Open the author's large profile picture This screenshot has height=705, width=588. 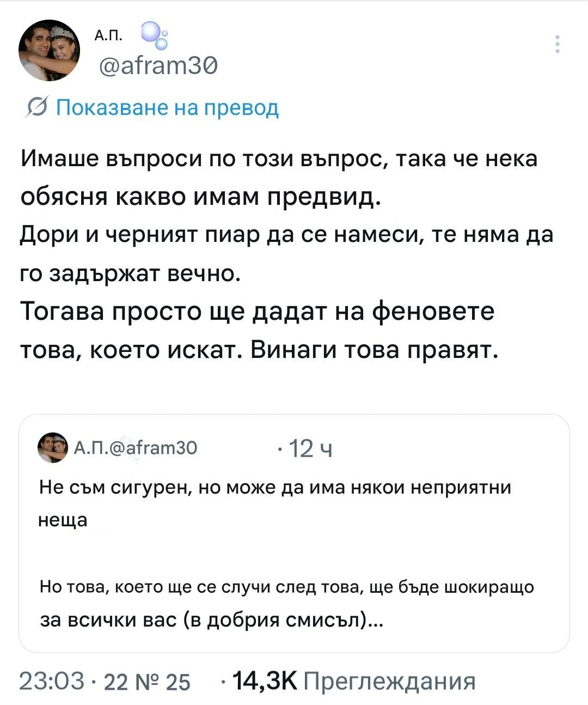(49, 50)
